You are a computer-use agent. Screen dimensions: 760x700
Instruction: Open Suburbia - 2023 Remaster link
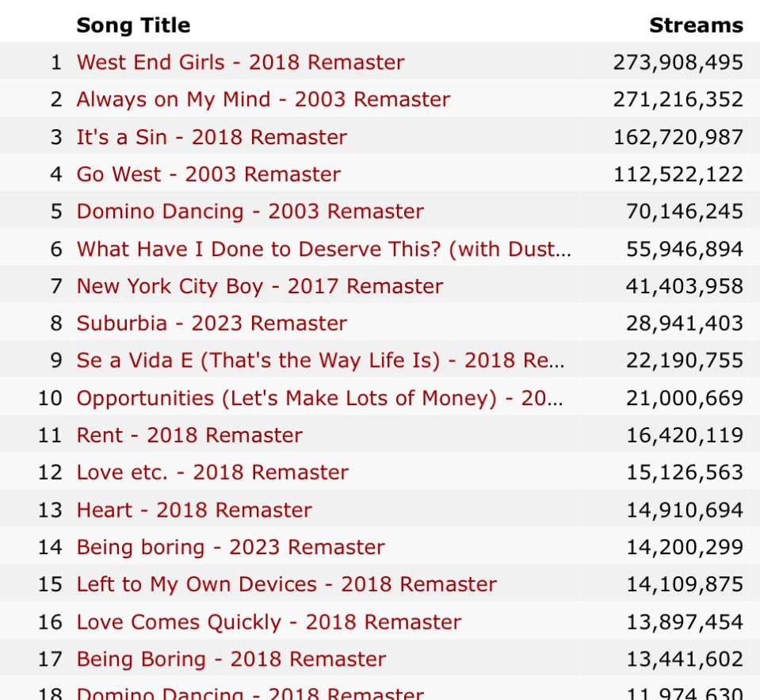[212, 323]
